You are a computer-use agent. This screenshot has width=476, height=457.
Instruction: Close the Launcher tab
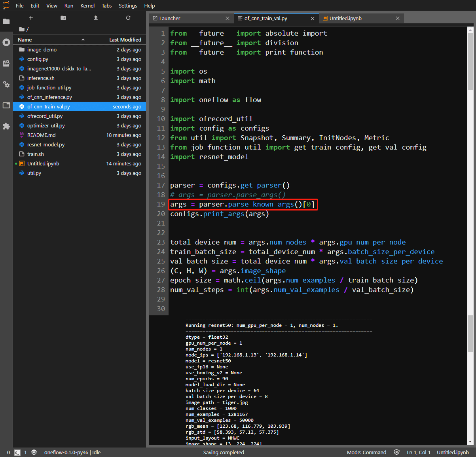click(228, 18)
